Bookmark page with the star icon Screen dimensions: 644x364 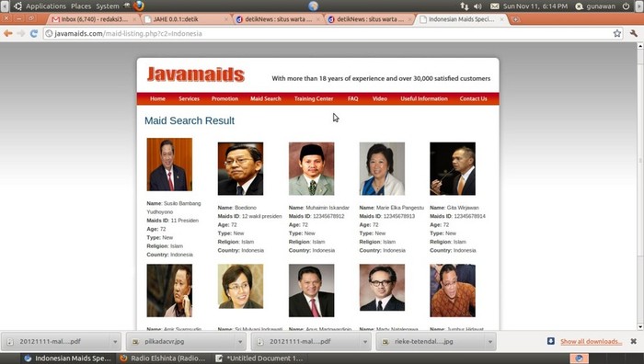(x=617, y=34)
